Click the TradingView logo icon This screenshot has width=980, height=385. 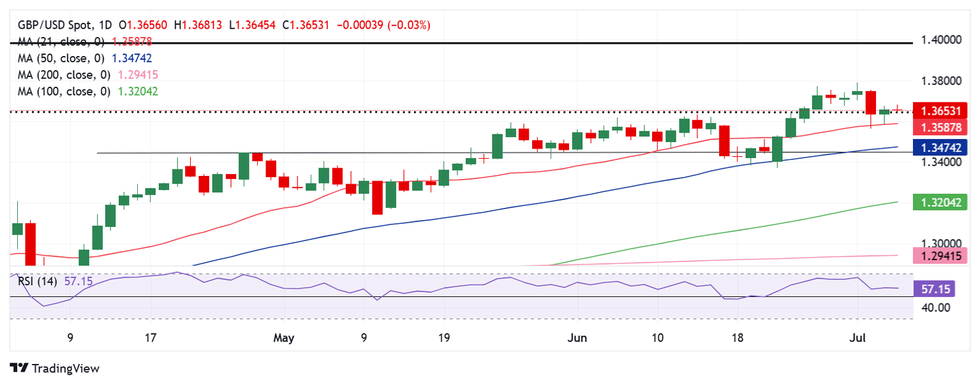[19, 368]
